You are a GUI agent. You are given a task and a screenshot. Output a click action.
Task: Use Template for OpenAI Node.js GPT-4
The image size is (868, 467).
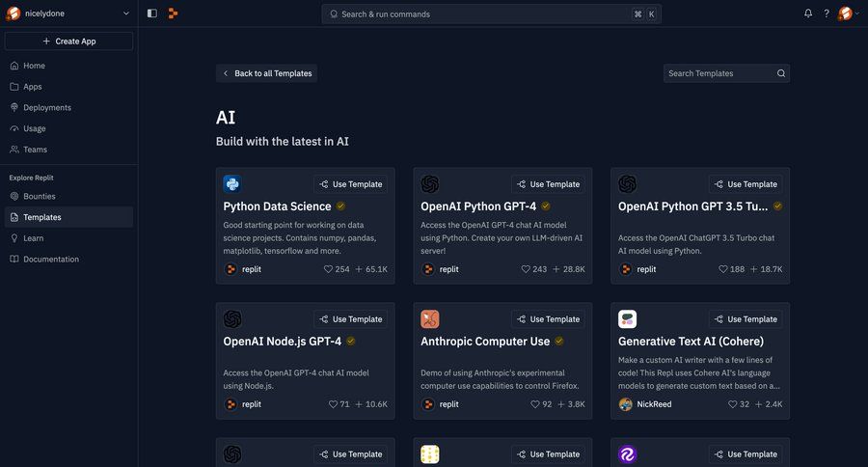[x=351, y=318]
